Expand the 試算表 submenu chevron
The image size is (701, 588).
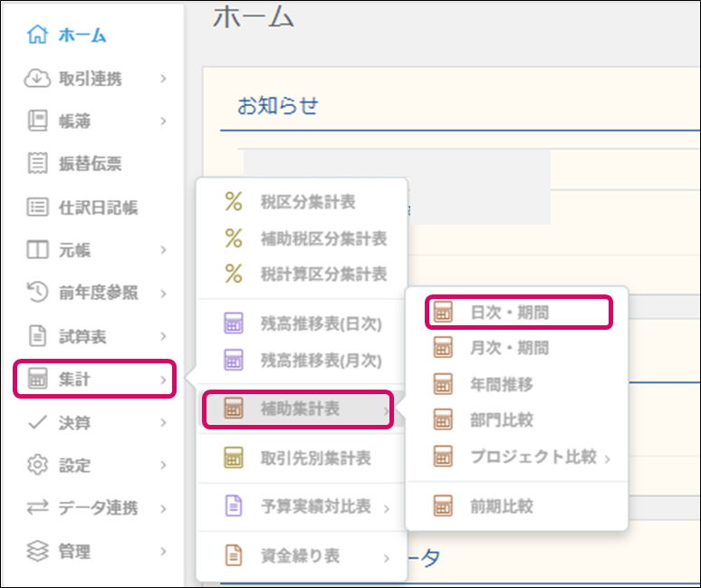coord(163,337)
